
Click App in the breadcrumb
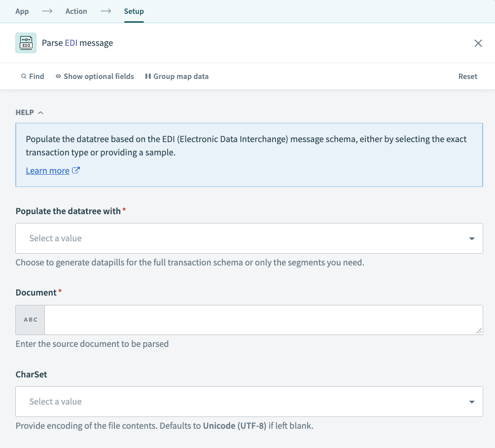(x=22, y=11)
